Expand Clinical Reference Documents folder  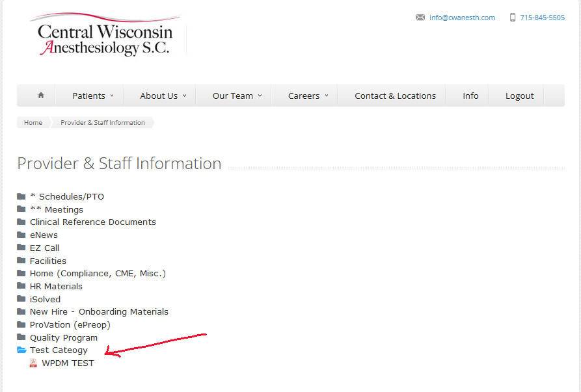point(92,222)
